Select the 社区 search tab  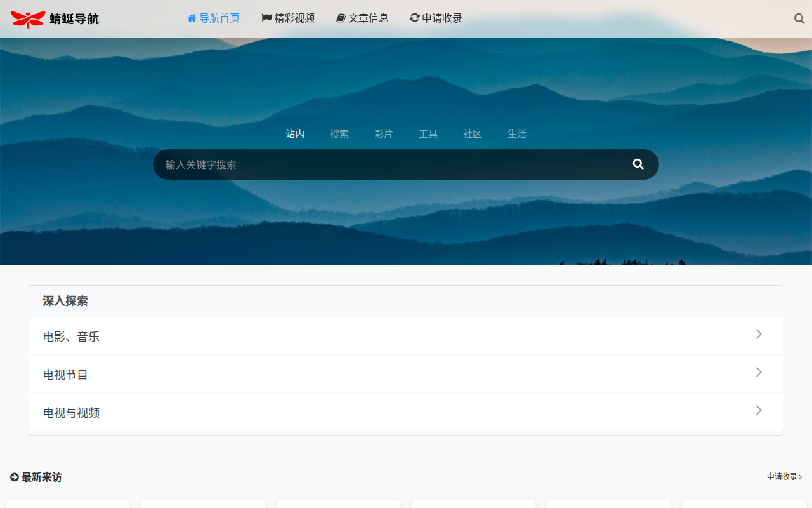(473, 134)
